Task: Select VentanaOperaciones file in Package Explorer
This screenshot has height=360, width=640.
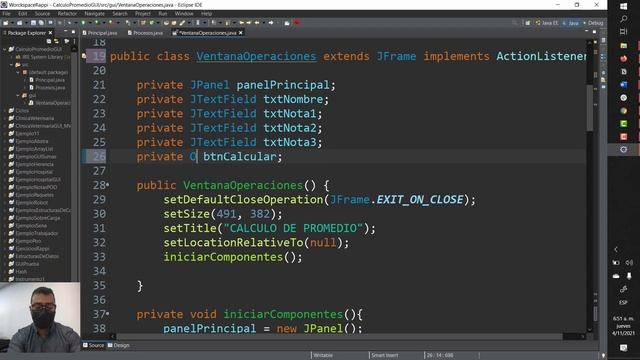Action: 49,103
